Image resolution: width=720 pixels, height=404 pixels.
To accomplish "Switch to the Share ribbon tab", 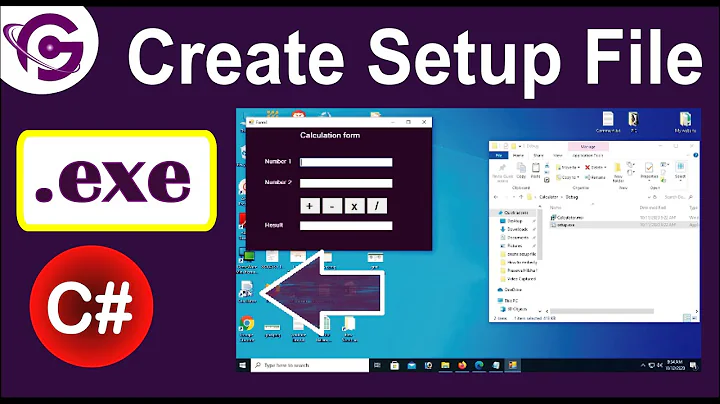I will coord(539,155).
